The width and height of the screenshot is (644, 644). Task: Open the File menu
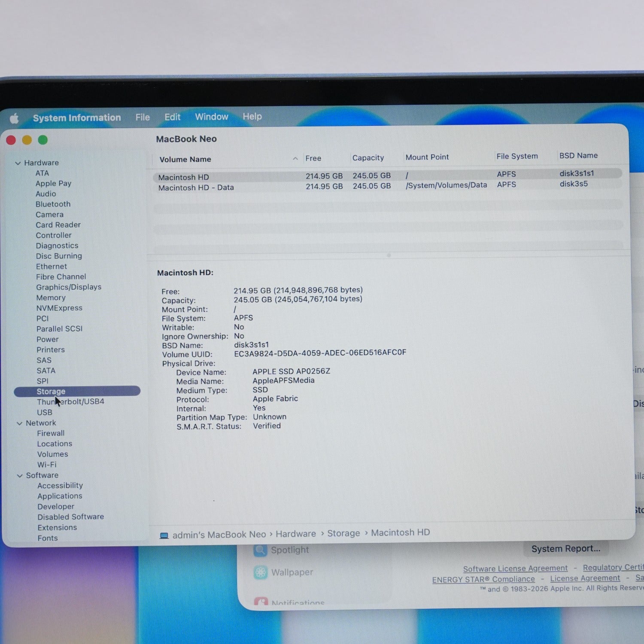tap(143, 117)
